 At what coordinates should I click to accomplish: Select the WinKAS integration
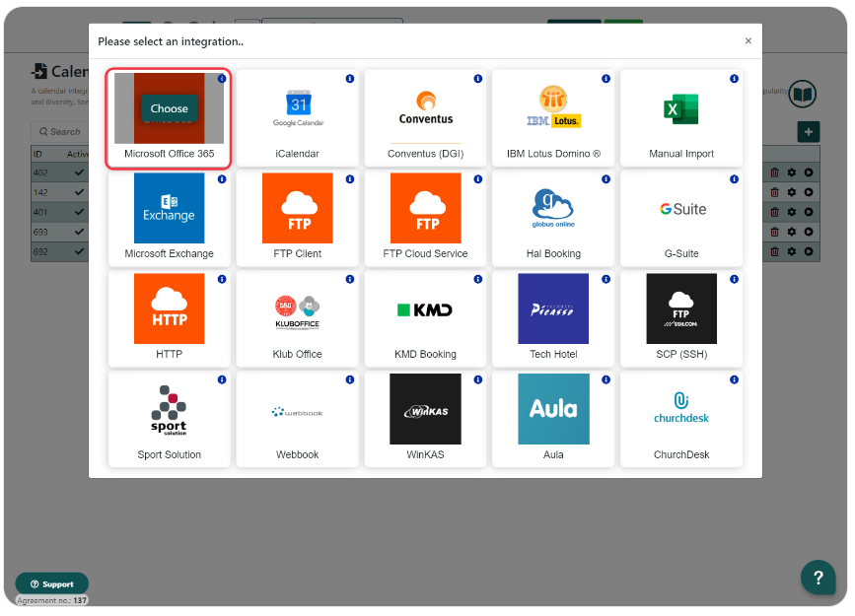point(425,419)
